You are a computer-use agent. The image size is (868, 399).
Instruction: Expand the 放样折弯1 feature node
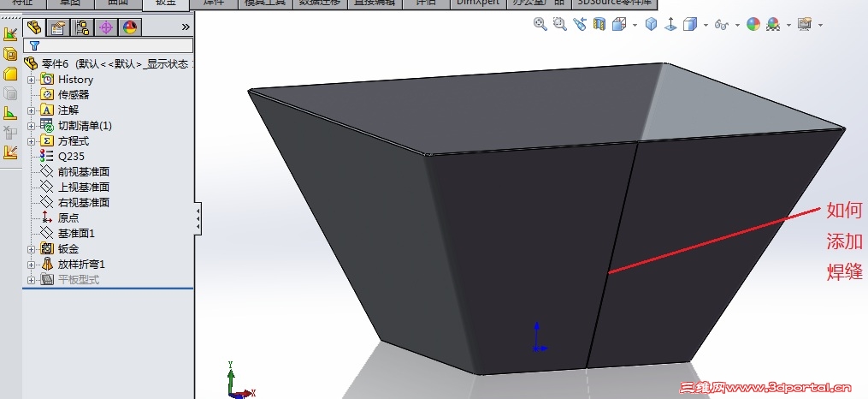point(31,265)
